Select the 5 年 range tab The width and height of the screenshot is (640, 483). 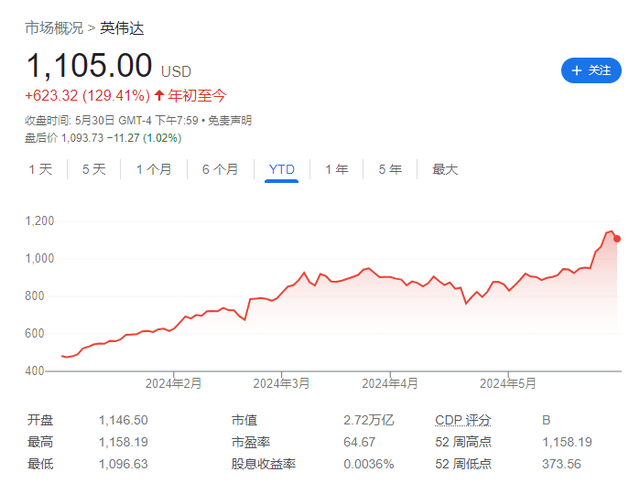point(390,169)
